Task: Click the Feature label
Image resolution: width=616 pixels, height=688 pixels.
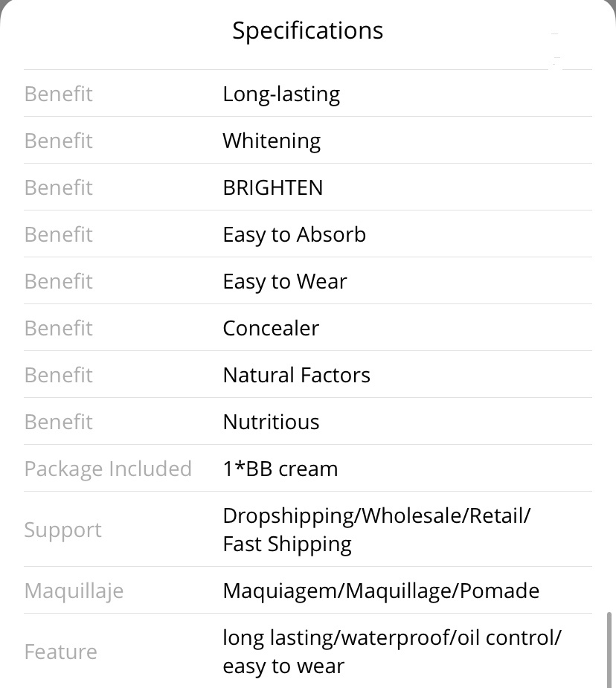Action: pyautogui.click(x=60, y=652)
